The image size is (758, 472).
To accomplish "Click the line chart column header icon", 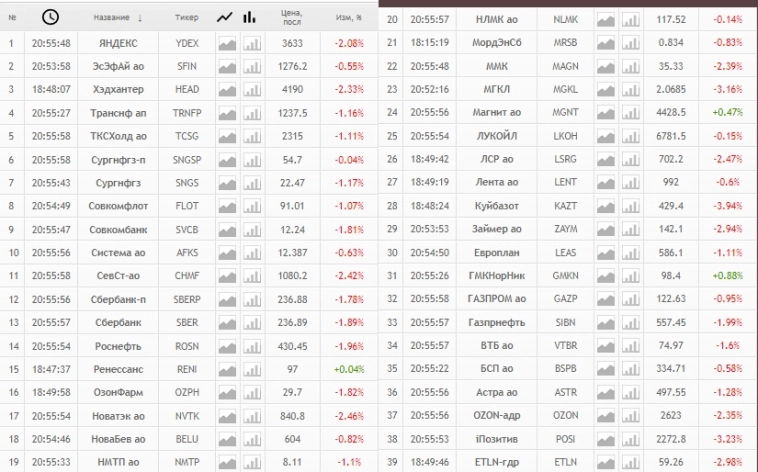I will click(x=224, y=17).
